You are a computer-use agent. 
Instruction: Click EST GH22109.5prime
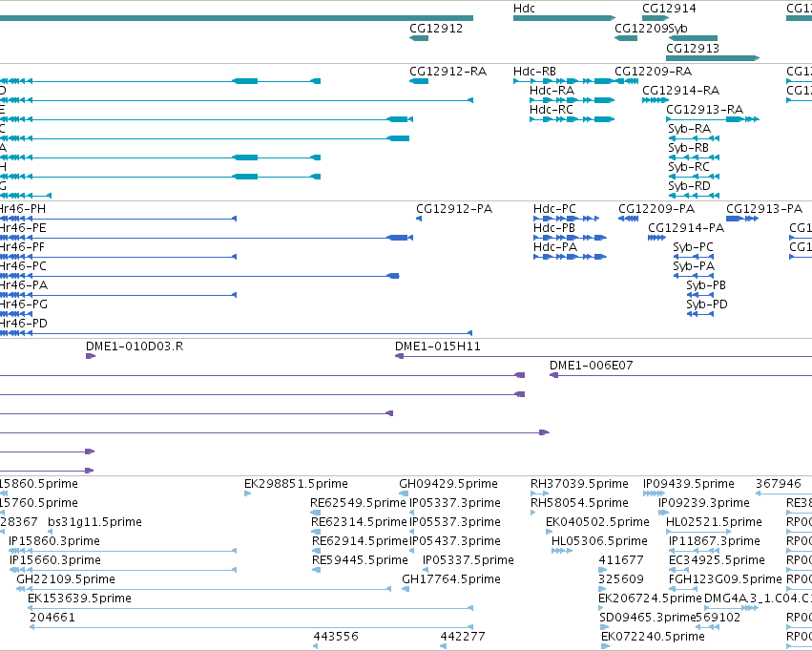click(66, 580)
